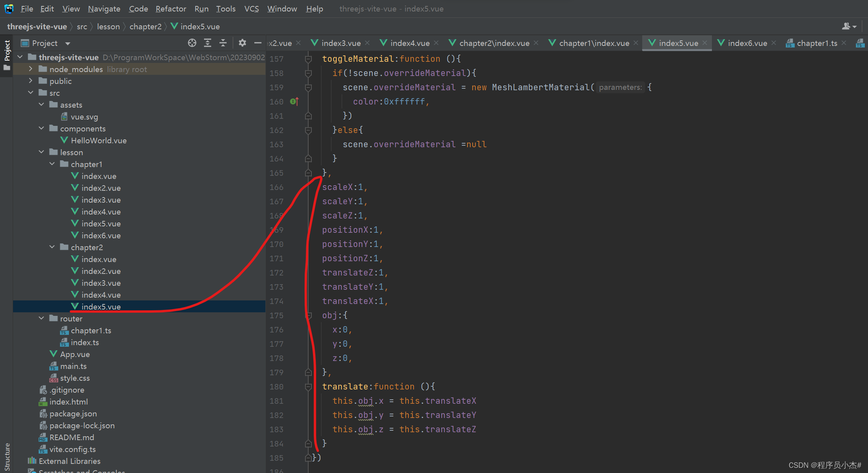Open Project panel settings gear

click(x=242, y=43)
